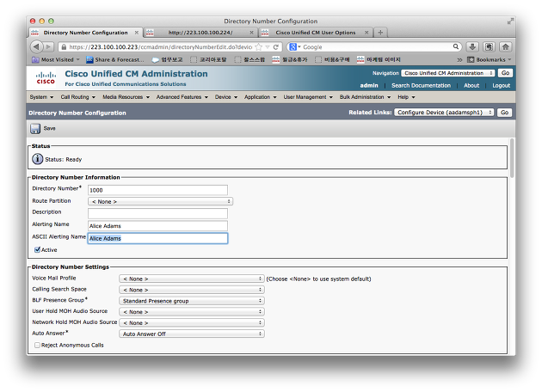Screen dimensions: 542x392
Task: Click Go next to Related Links
Action: click(505, 113)
